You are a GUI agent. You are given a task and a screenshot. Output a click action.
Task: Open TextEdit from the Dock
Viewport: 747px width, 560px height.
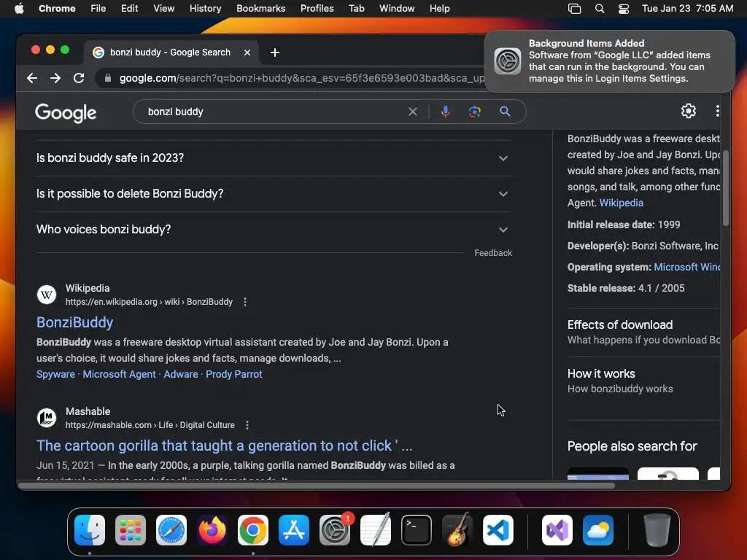pos(376,530)
